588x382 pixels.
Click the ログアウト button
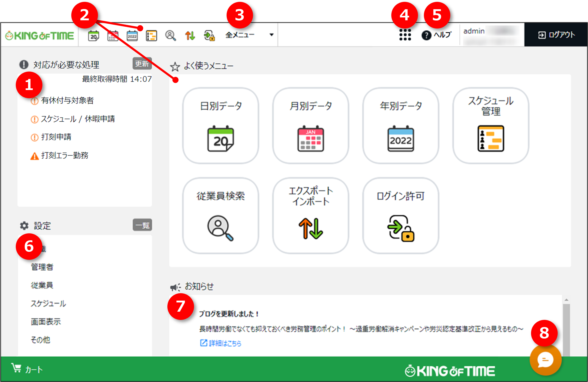point(556,35)
